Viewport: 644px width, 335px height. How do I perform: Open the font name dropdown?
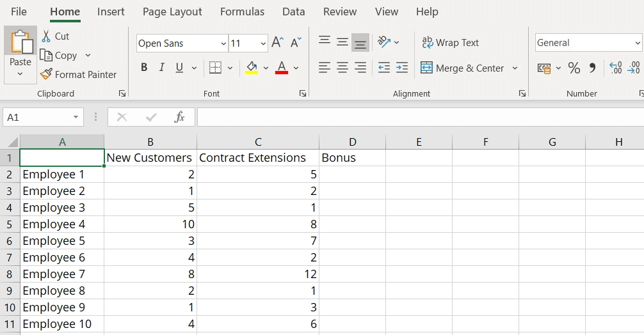click(223, 43)
